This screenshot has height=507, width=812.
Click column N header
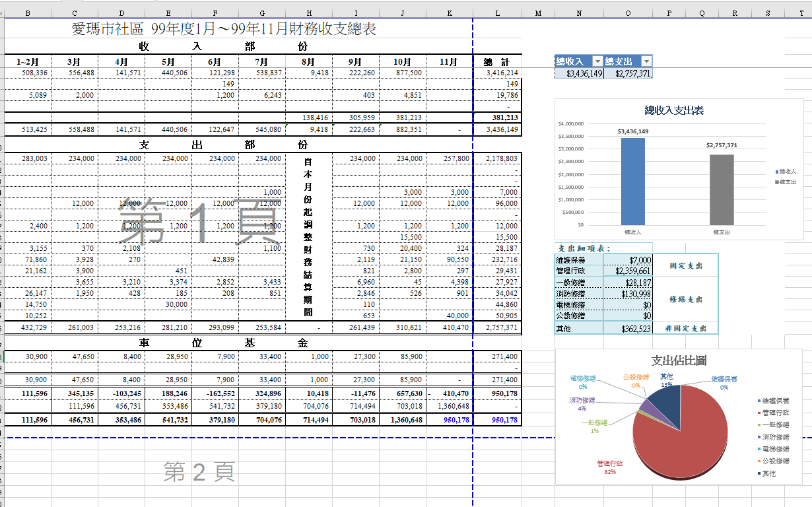tap(579, 13)
